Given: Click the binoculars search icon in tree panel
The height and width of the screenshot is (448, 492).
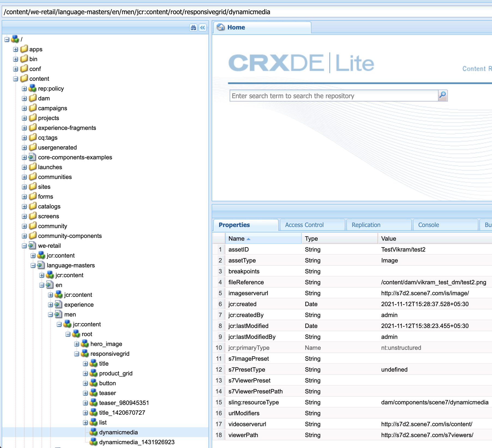Looking at the screenshot, I should coord(193,28).
